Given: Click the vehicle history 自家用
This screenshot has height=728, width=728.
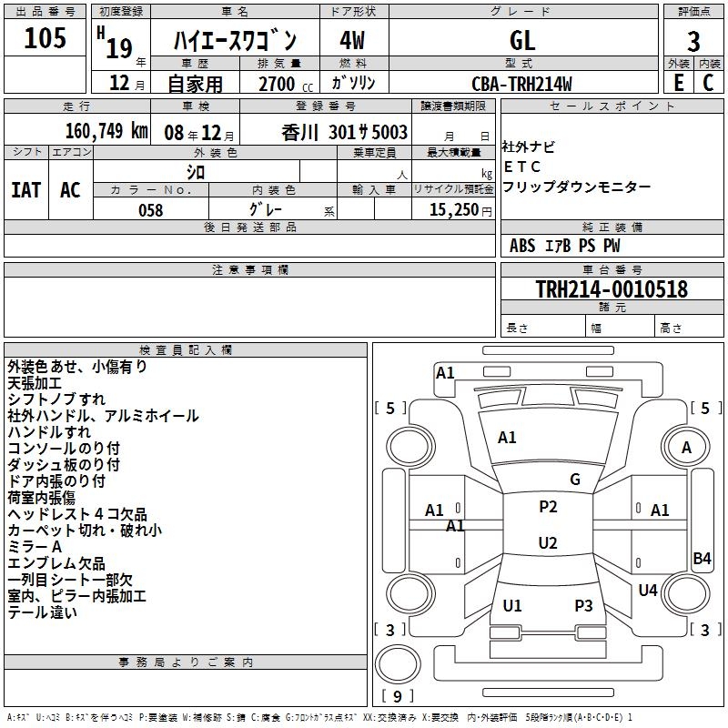Looking at the screenshot, I should pyautogui.click(x=195, y=84).
